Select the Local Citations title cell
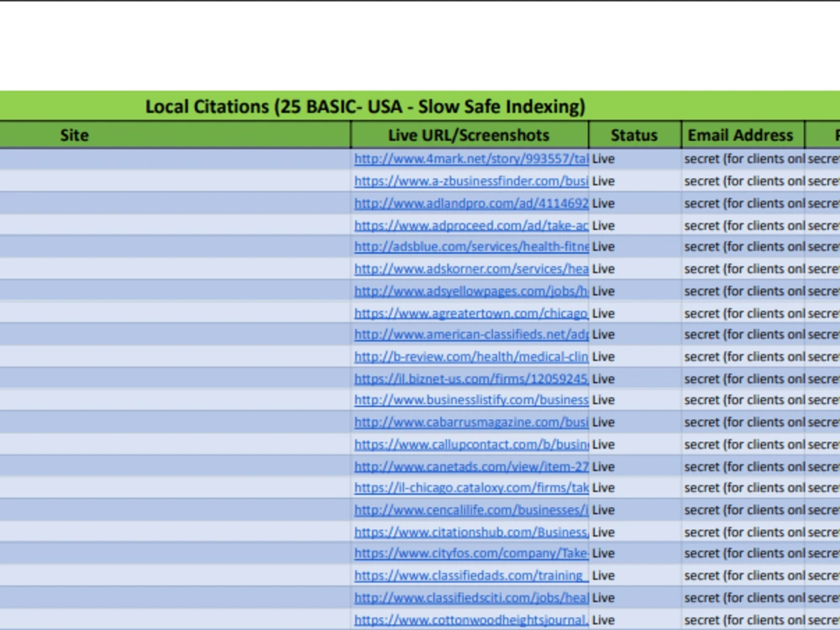Screen dimensions: 840x630 pyautogui.click(x=420, y=106)
